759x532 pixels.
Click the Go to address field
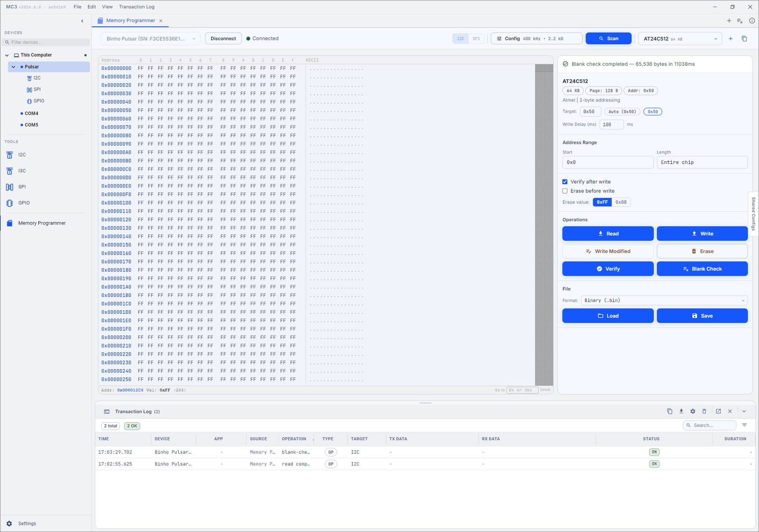point(522,390)
